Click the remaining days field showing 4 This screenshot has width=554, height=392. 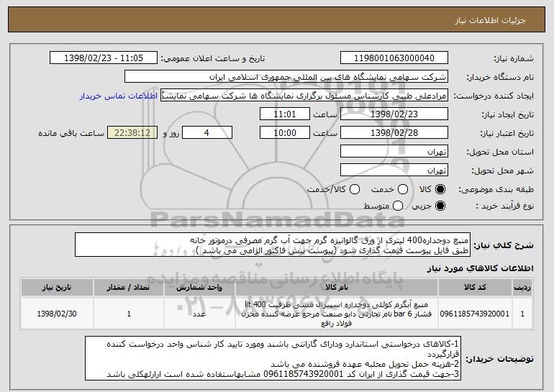207,133
